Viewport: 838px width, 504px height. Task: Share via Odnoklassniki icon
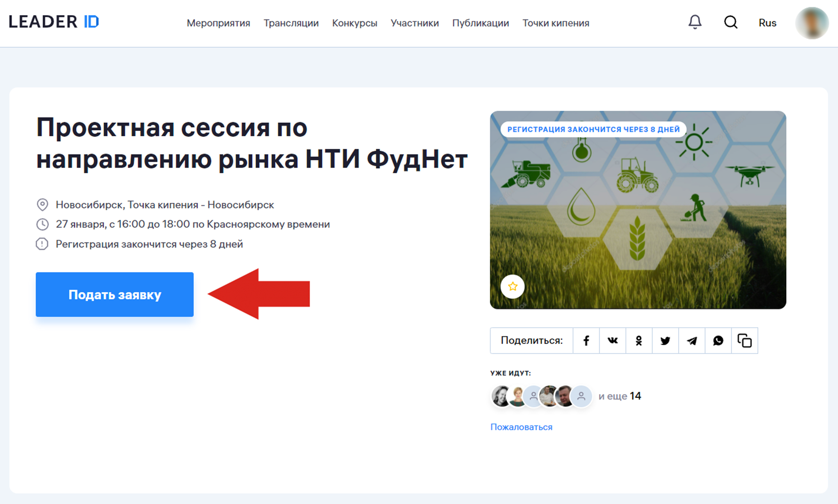coord(639,341)
